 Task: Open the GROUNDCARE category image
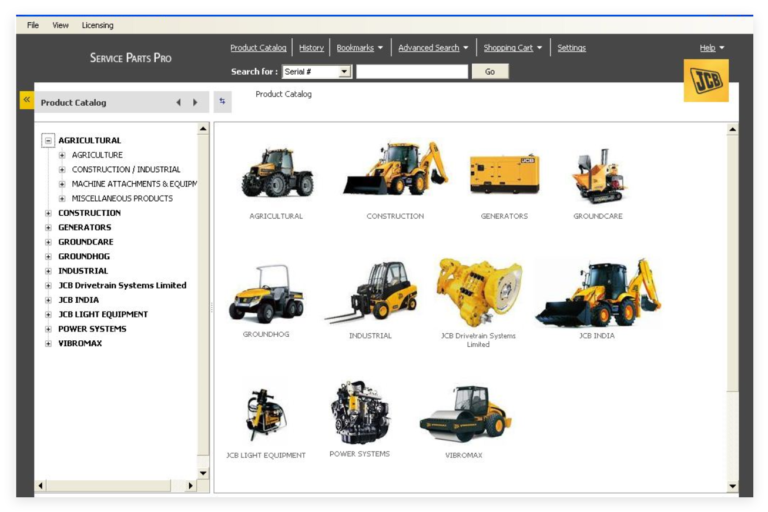tap(599, 175)
